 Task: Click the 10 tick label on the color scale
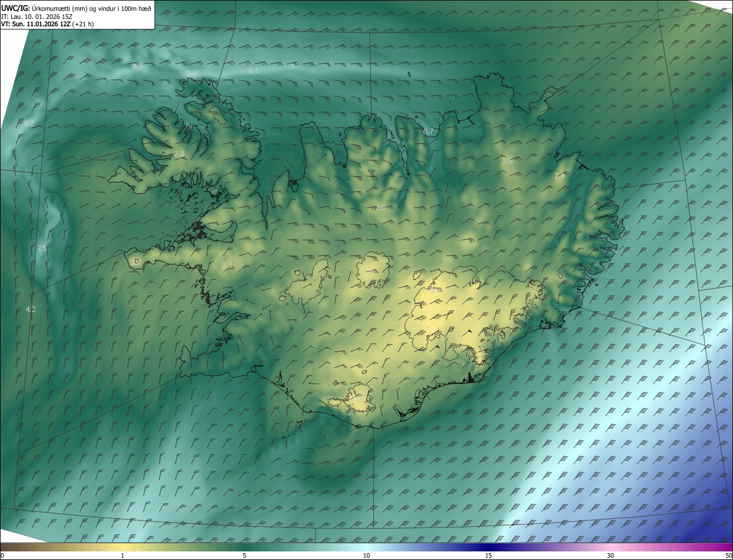pyautogui.click(x=366, y=555)
